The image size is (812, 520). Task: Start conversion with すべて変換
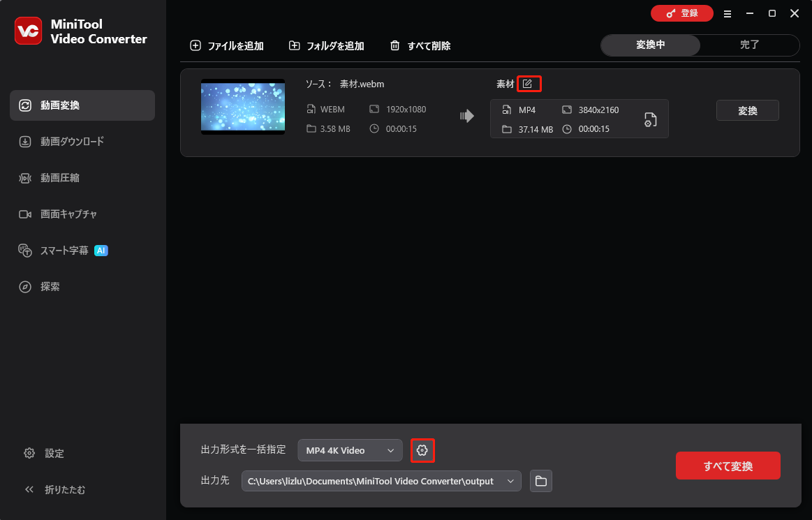(728, 466)
